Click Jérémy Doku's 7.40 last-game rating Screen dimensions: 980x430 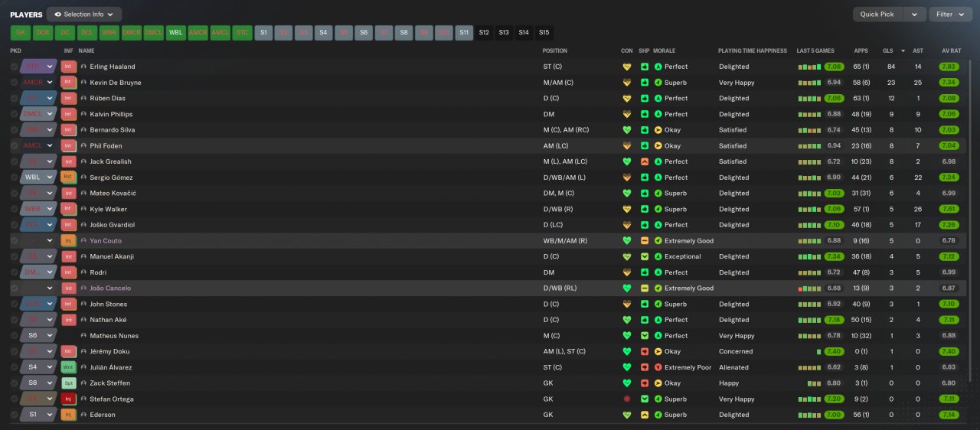click(x=835, y=352)
